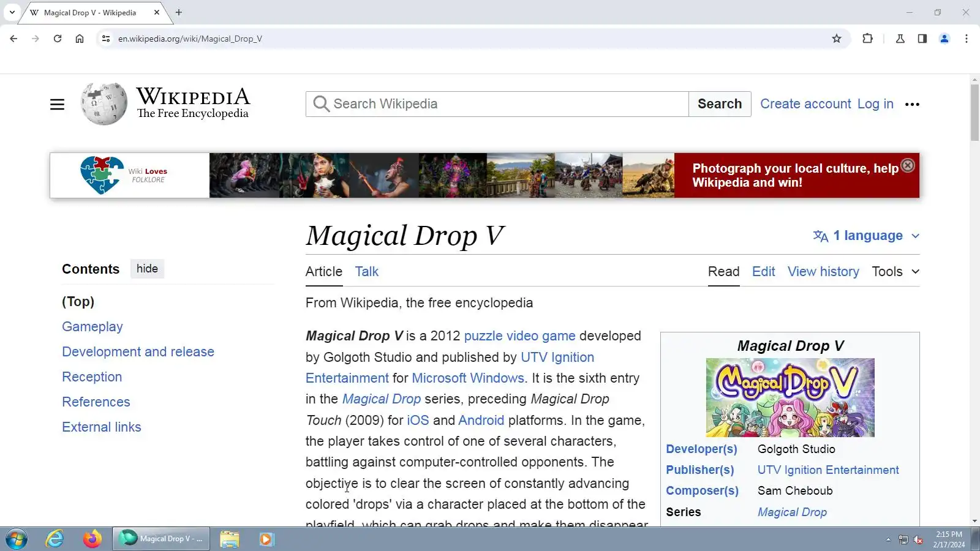The height and width of the screenshot is (551, 980).
Task: Open the Chrome three-dot menu
Action: point(967,39)
